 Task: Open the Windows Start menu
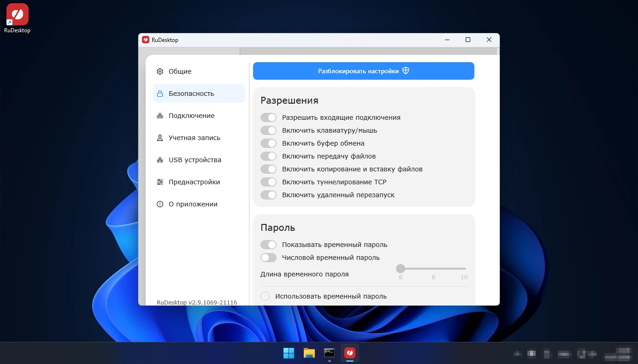[x=289, y=353]
